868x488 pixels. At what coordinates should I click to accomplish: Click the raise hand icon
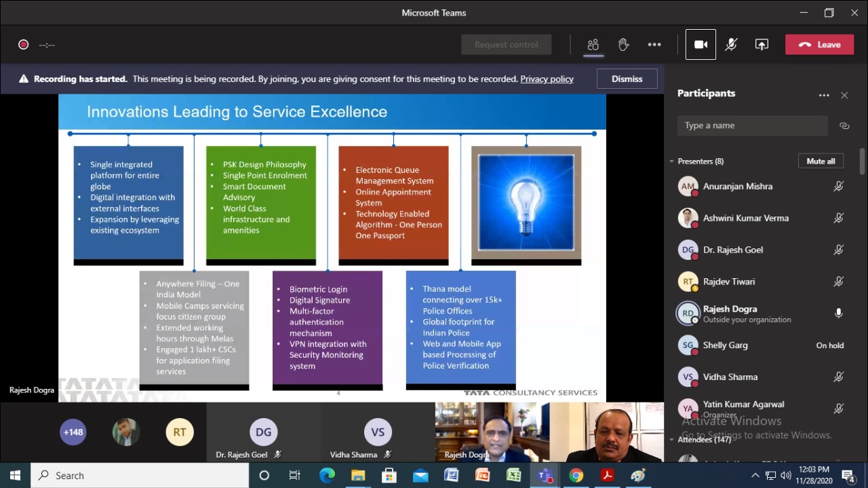coord(623,45)
